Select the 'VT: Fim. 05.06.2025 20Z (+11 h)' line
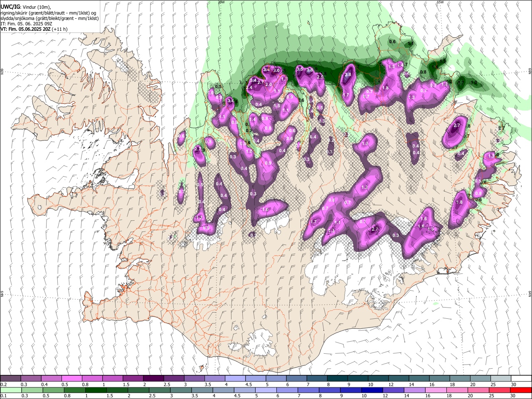Image resolution: width=532 pixels, height=399 pixels. click(34, 29)
